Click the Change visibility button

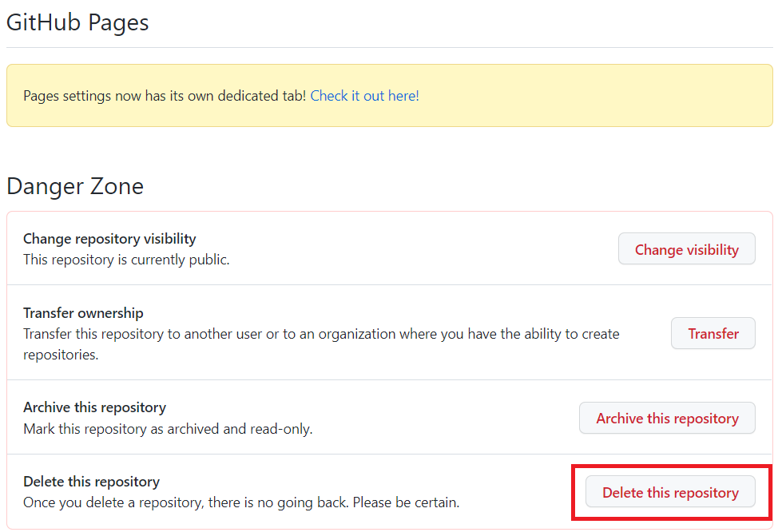tap(686, 249)
